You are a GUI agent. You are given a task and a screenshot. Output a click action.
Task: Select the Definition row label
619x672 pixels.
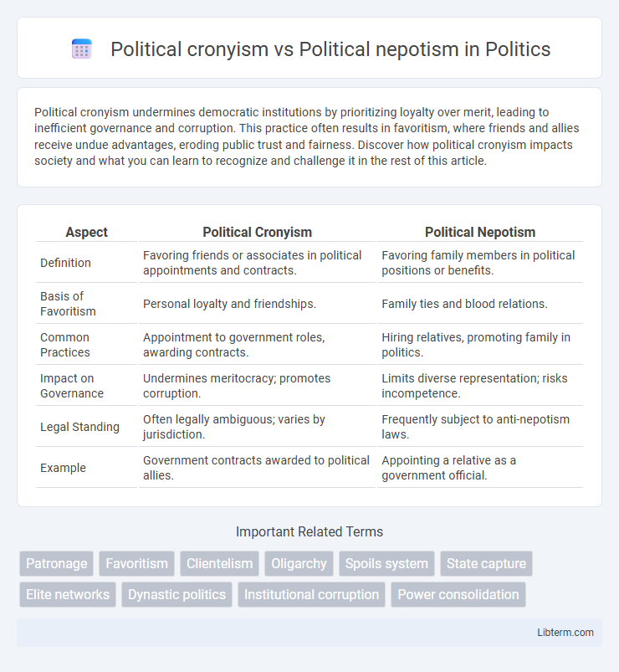(x=65, y=263)
